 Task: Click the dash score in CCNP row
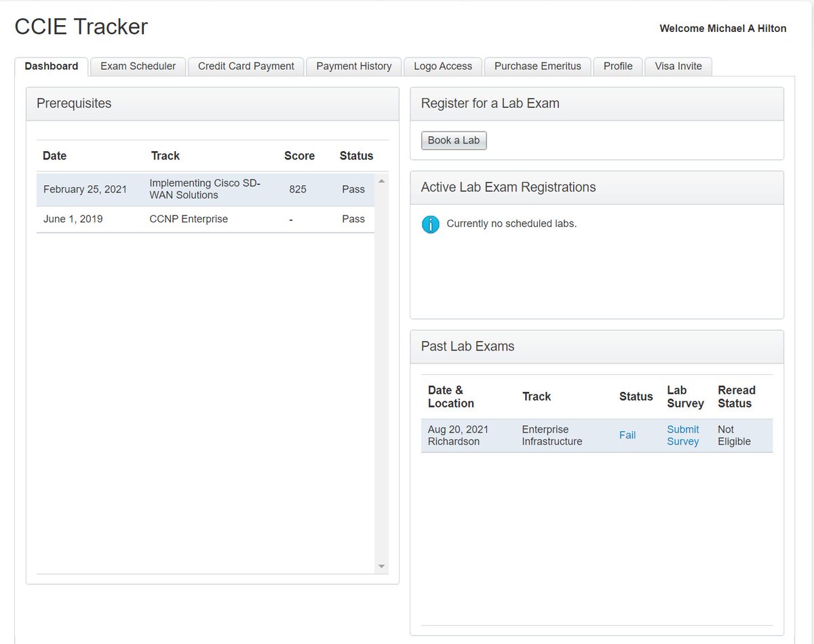[x=291, y=220]
